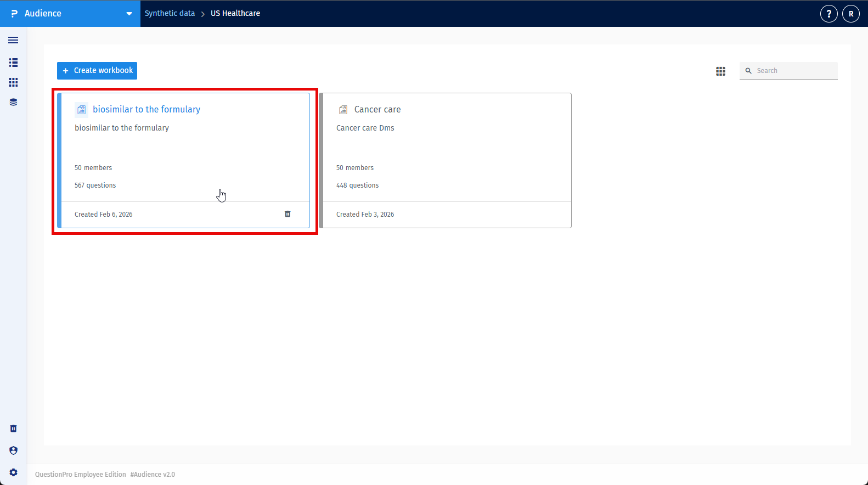Click the #Audience v2.0 footer text

coord(153,475)
